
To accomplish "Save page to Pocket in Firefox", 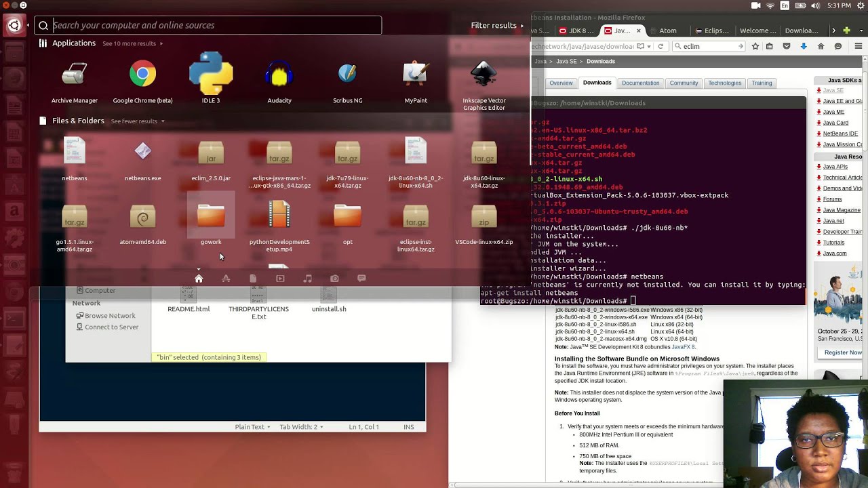I will pos(787,46).
